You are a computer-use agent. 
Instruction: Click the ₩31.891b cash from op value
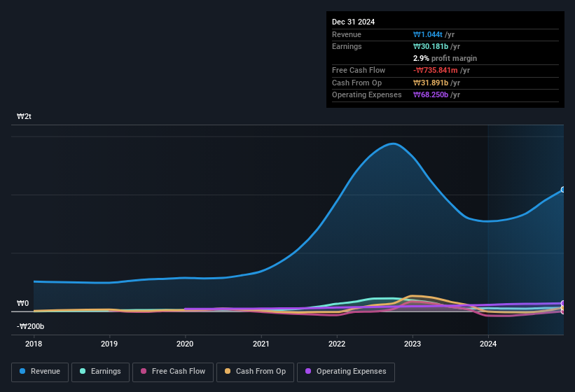431,83
